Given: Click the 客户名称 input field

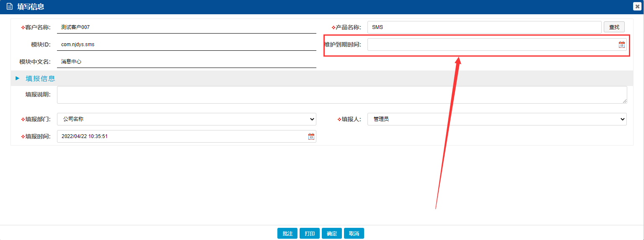Looking at the screenshot, I should [x=186, y=27].
